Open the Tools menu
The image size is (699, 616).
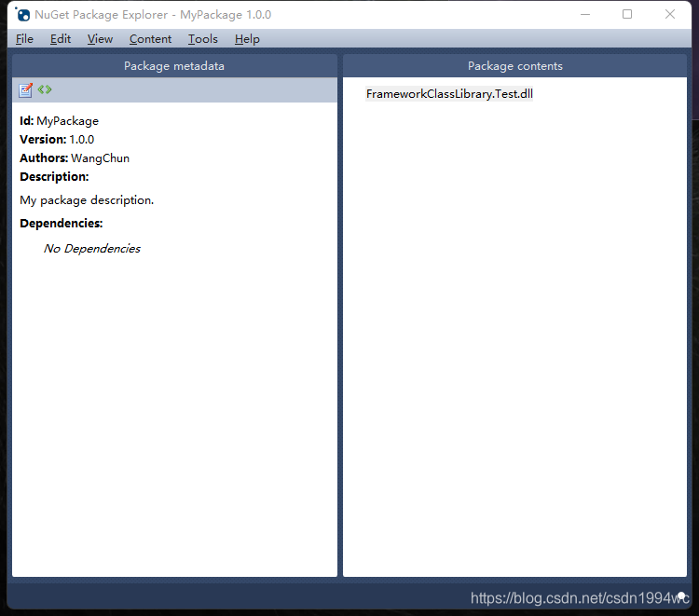(203, 39)
